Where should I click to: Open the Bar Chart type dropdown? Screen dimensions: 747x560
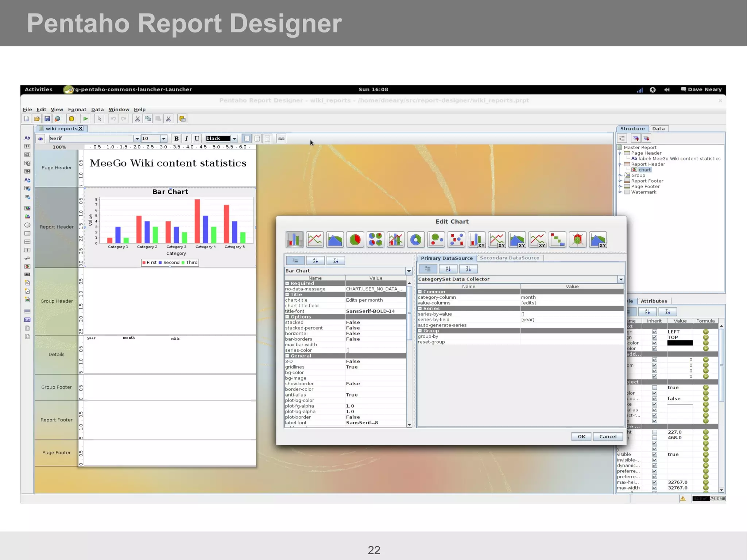(409, 271)
